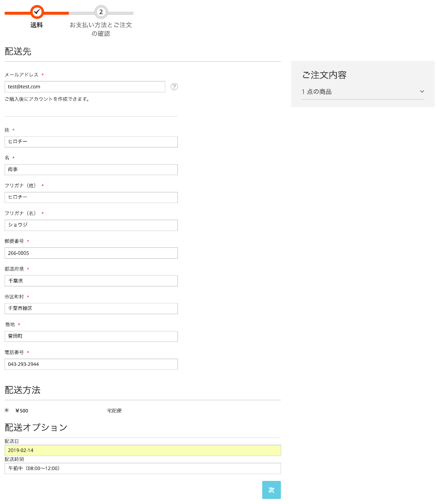
Task: Expand the order summary chevron
Action: tap(422, 92)
